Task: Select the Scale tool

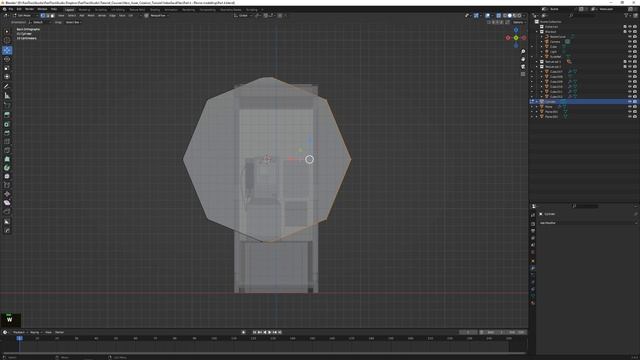Action: 7,68
